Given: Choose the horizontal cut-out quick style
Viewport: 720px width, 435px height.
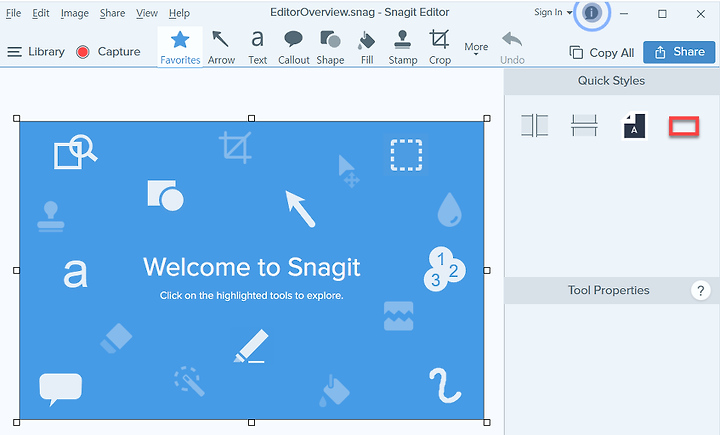Looking at the screenshot, I should coord(584,125).
